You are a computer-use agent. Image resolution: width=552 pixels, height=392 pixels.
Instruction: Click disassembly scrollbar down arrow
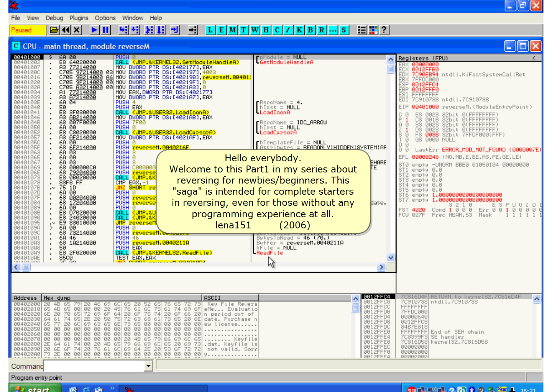tap(391, 258)
